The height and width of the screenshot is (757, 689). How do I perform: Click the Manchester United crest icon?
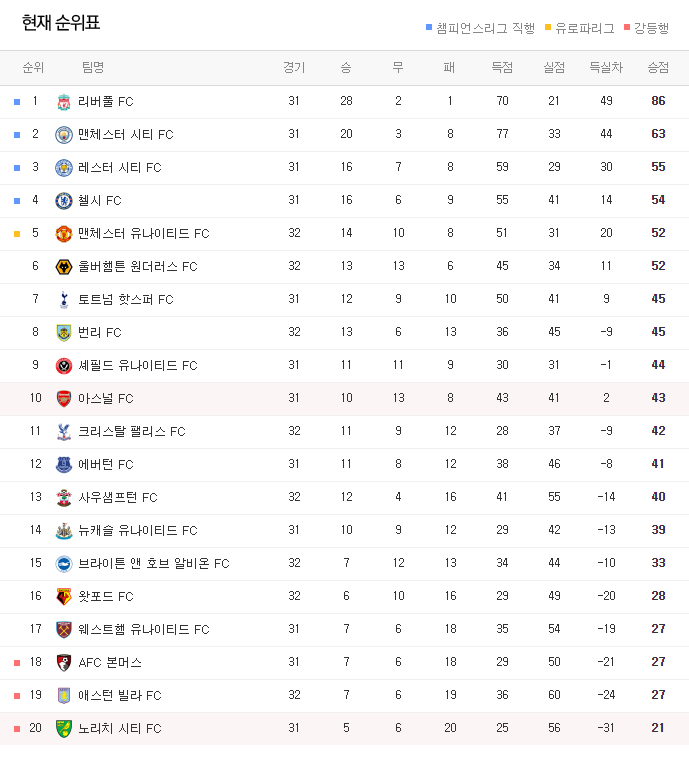(64, 234)
